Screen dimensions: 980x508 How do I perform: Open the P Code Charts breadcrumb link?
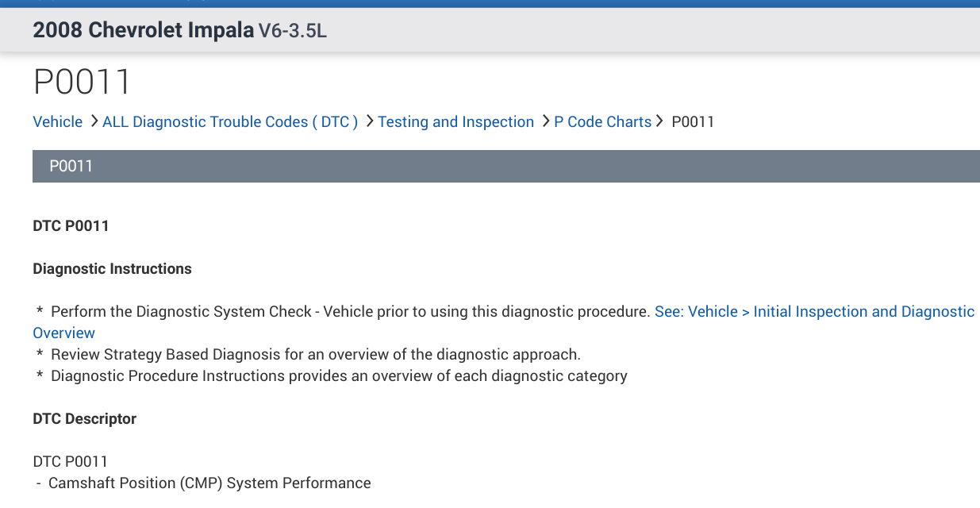pos(602,121)
